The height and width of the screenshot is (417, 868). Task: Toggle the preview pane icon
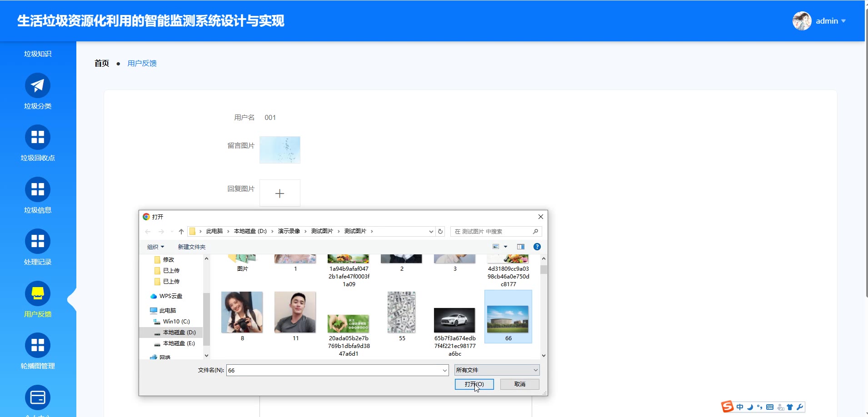coord(520,247)
